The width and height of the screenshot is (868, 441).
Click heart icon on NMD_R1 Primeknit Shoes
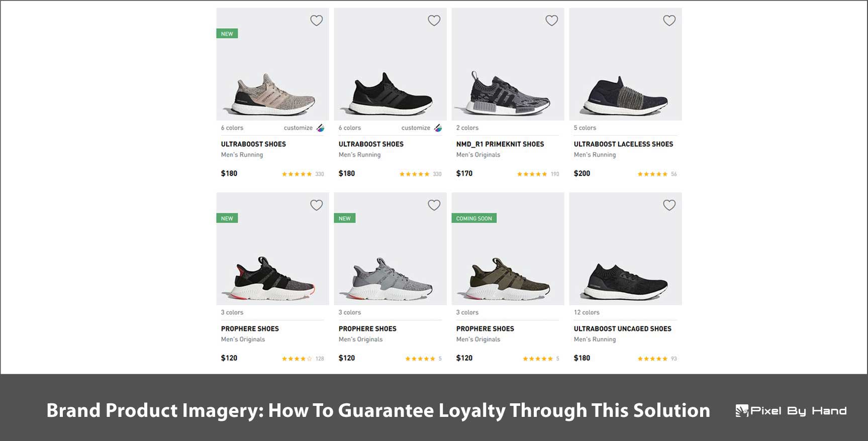(x=551, y=21)
